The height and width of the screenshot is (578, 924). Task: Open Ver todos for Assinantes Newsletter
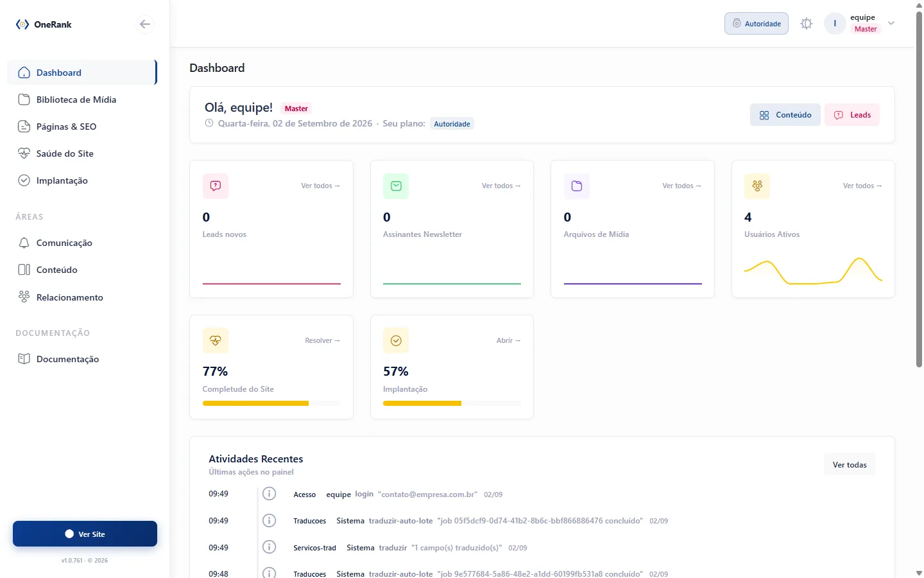click(x=501, y=186)
